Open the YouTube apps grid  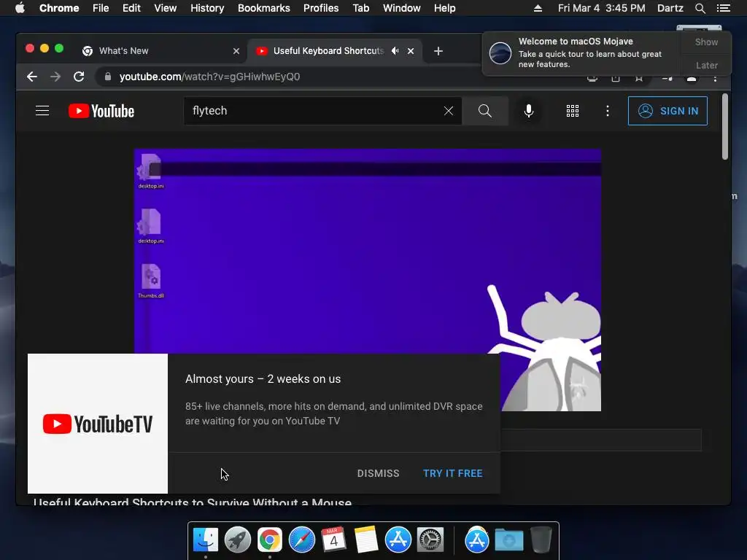572,111
